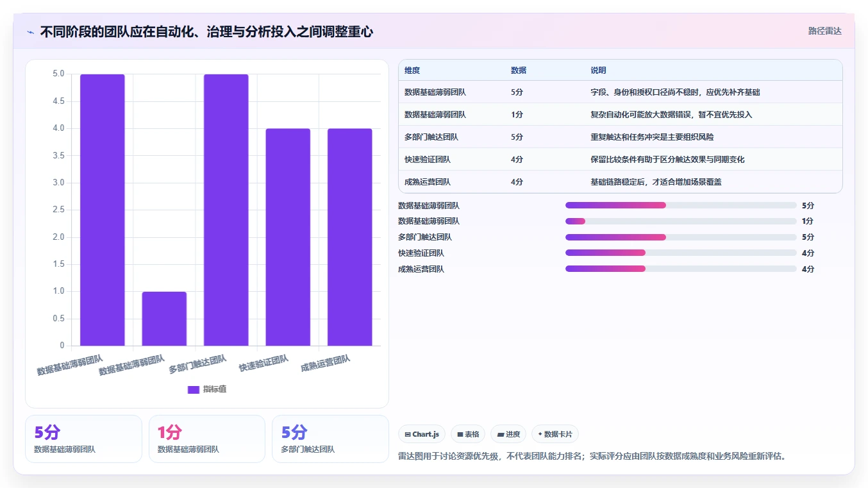Click the 快速验证团队 bar in the chart

click(x=288, y=237)
